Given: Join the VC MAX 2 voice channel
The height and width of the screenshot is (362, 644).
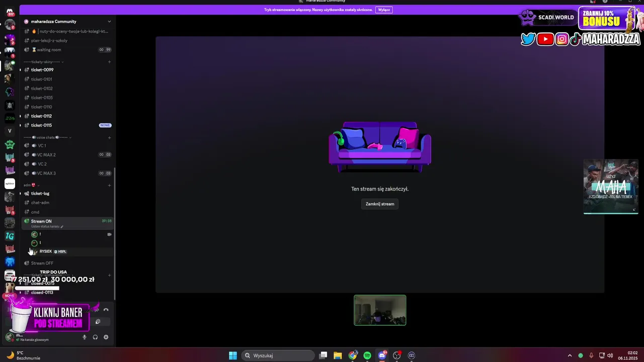Looking at the screenshot, I should pyautogui.click(x=67, y=155).
